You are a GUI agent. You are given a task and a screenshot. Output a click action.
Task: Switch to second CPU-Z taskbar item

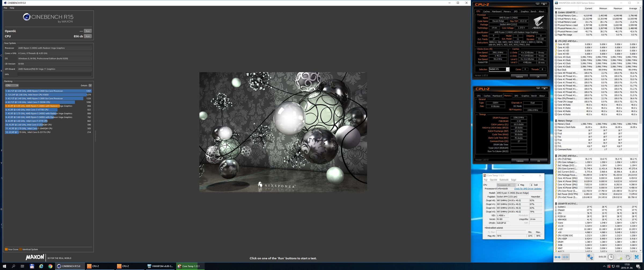(130, 266)
